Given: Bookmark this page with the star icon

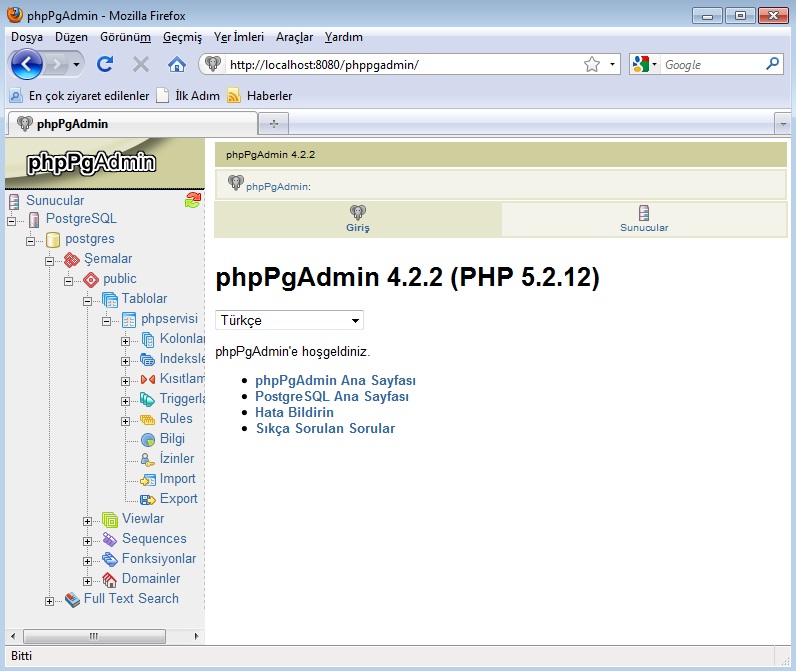Looking at the screenshot, I should [x=592, y=64].
